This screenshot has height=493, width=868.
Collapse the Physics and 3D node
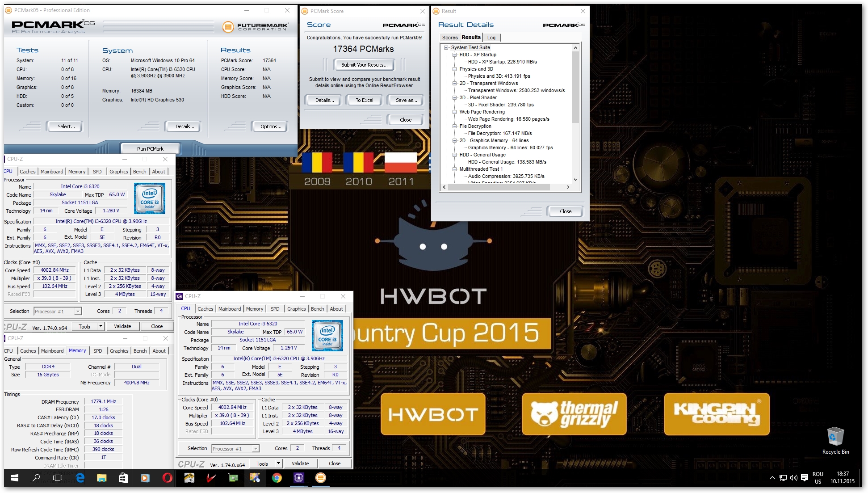pos(454,69)
